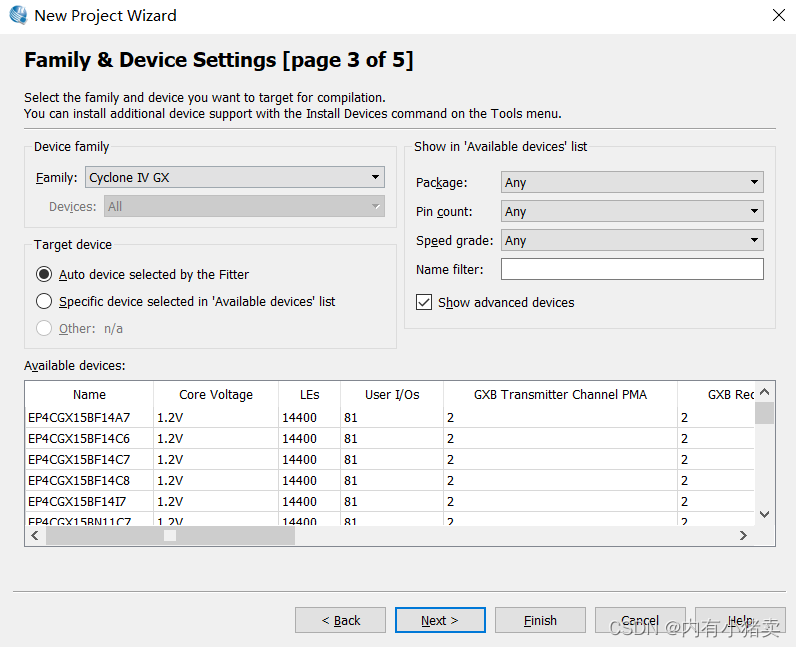Image resolution: width=796 pixels, height=647 pixels.
Task: Click the Name column header
Action: [x=89, y=395]
